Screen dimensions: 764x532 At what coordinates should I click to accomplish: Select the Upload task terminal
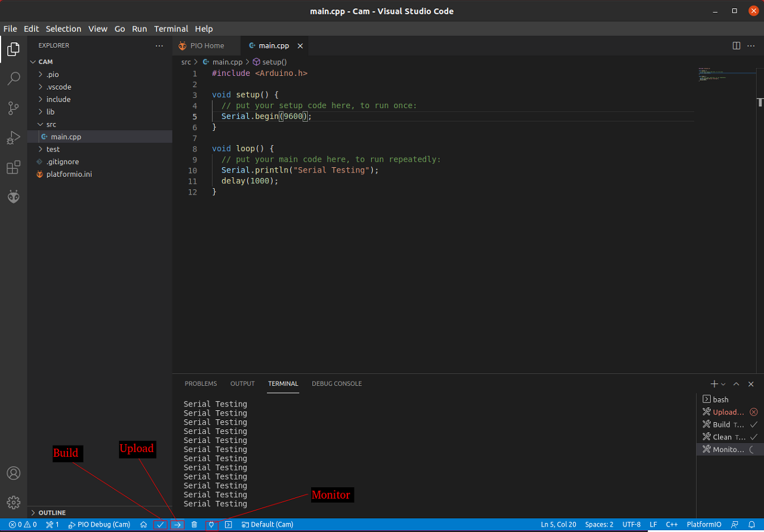(x=730, y=412)
